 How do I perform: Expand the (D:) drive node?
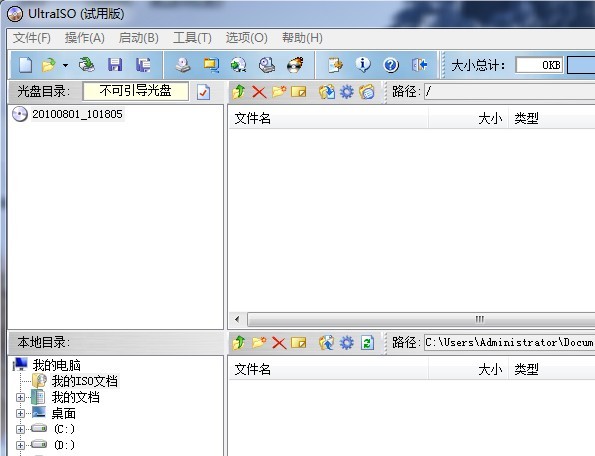click(20, 445)
